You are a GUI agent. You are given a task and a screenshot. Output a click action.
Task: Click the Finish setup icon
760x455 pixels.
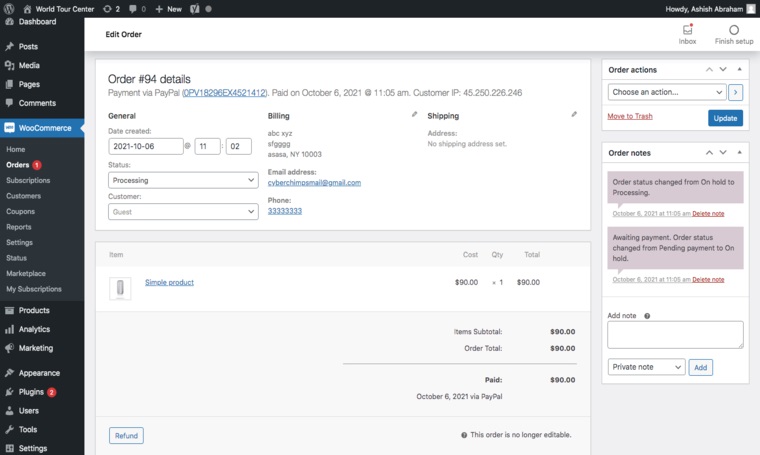[x=733, y=31]
